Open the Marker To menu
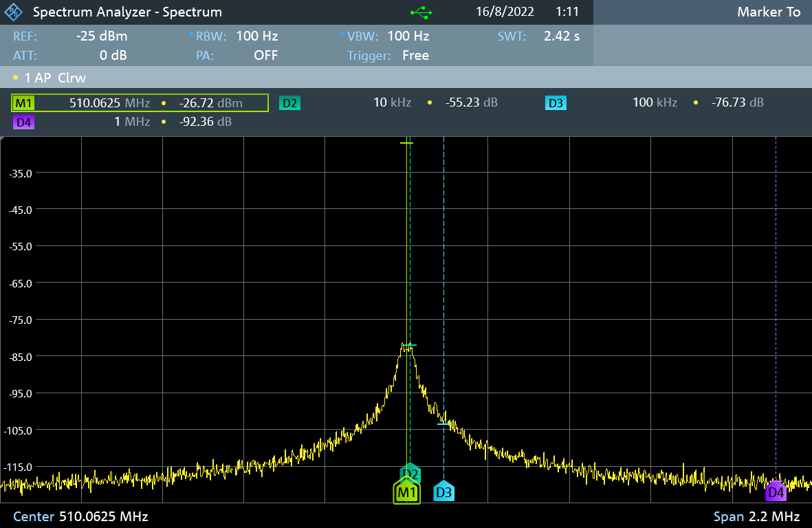The image size is (812, 528). coord(768,12)
